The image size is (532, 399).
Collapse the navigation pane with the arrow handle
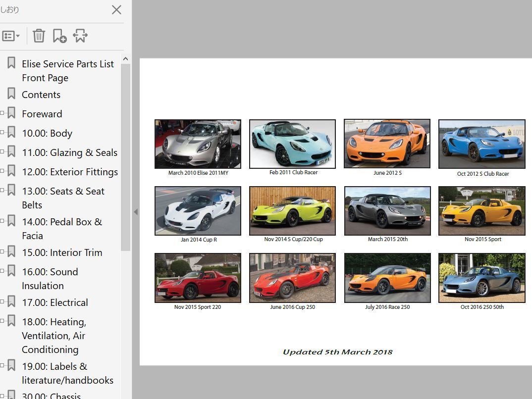(136, 212)
